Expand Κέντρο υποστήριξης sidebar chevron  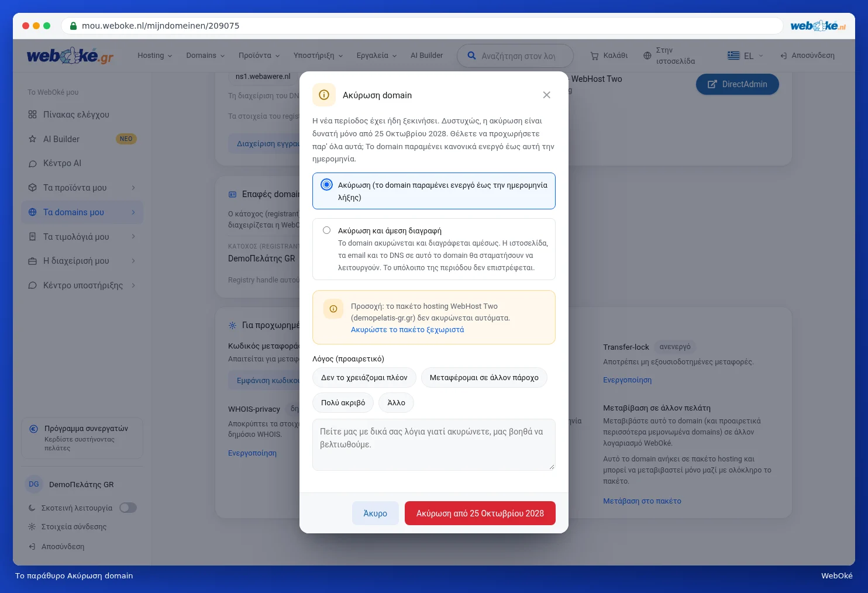tap(133, 285)
